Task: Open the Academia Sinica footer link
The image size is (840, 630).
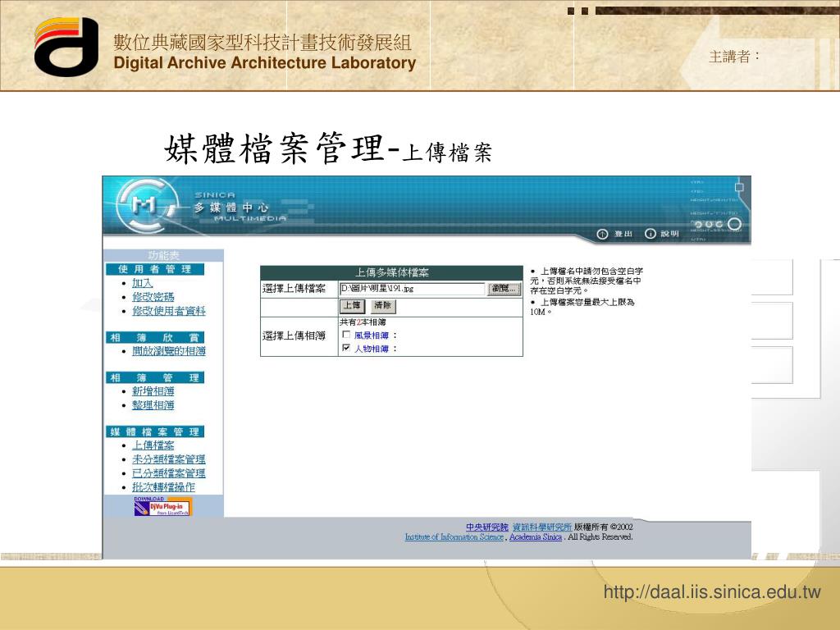Action: (x=536, y=536)
